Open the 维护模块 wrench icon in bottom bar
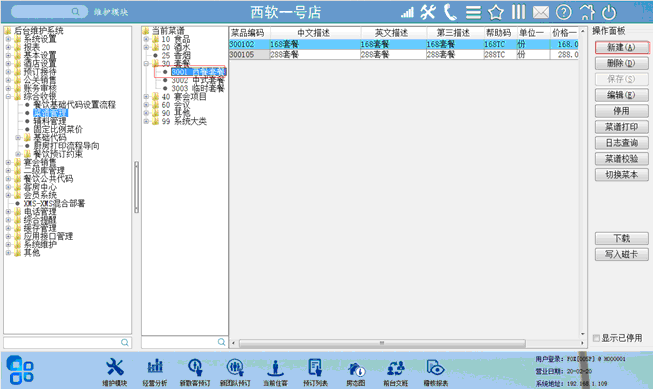This screenshot has width=653, height=389. 115,367
